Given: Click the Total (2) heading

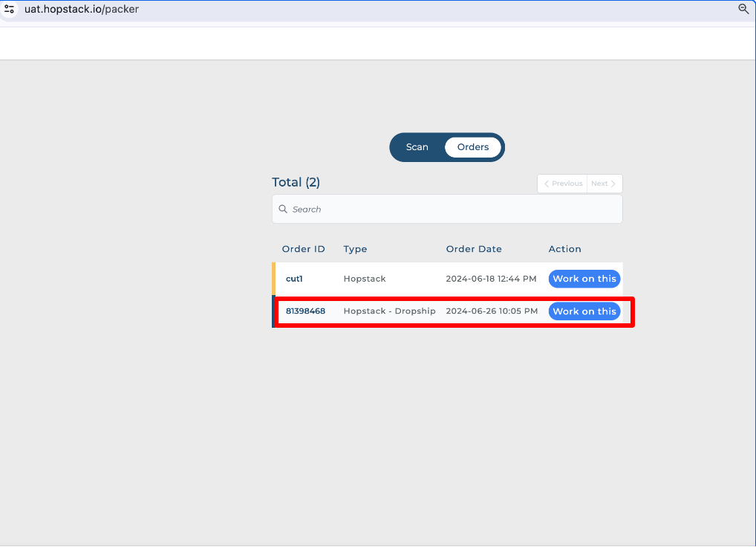Looking at the screenshot, I should pos(296,182).
